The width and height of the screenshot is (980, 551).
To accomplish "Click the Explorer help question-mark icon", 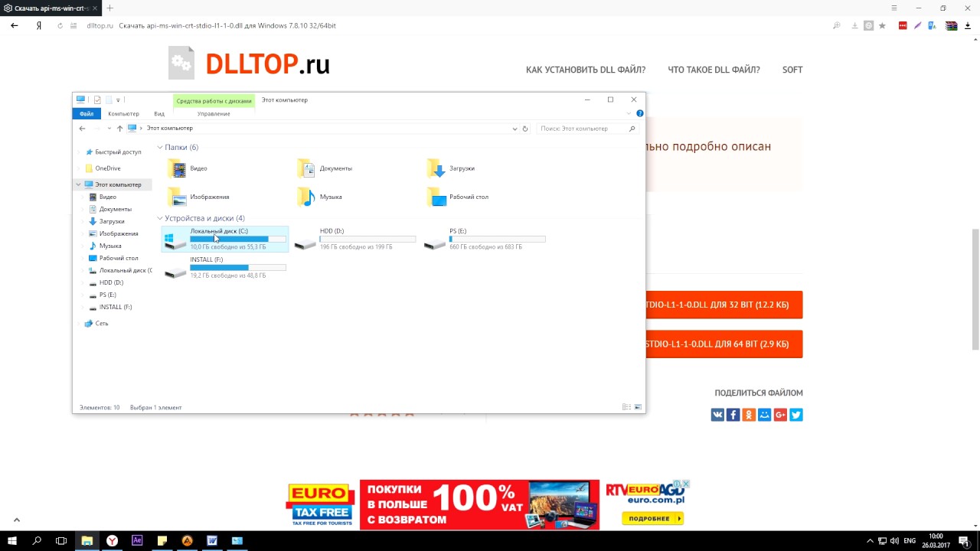I will pos(640,113).
